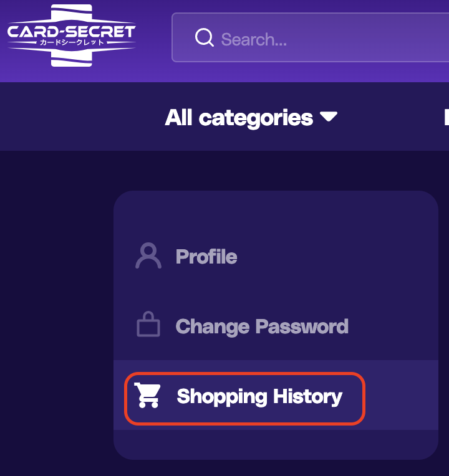Click the katakana subtitle under the logo

72,42
